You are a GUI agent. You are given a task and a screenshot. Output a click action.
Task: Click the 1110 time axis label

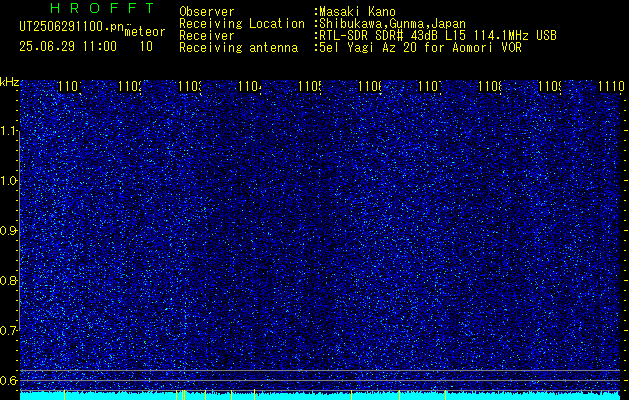611,86
